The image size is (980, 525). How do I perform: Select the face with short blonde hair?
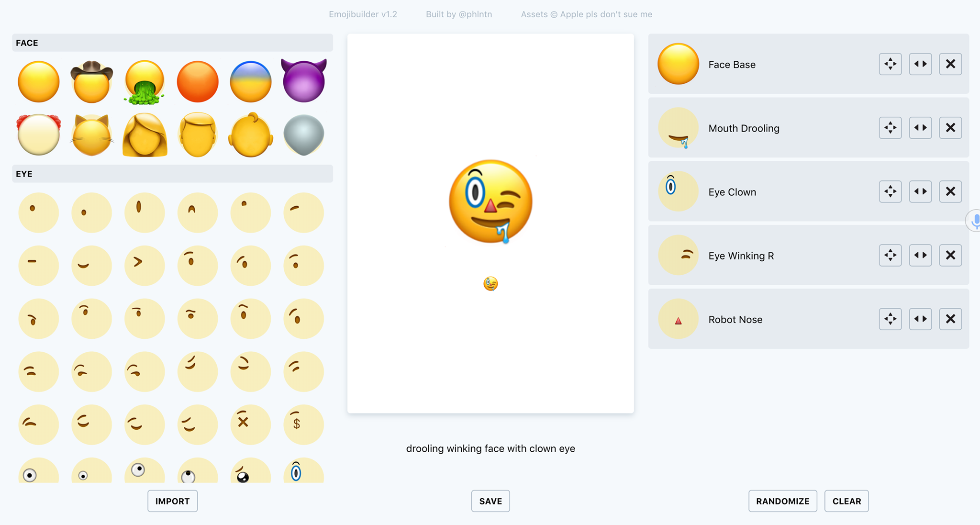tap(198, 135)
